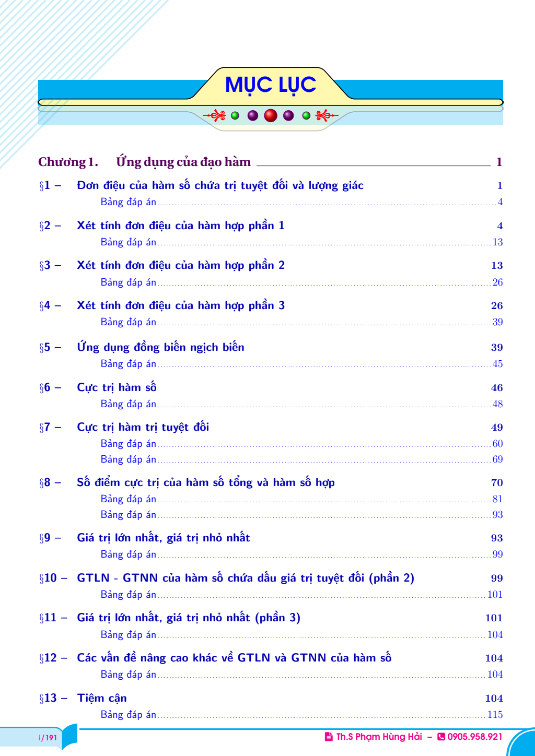
Task: Open 'Xét tính đơn điệu của hàm hợp phần 2'
Action: pyautogui.click(x=180, y=265)
